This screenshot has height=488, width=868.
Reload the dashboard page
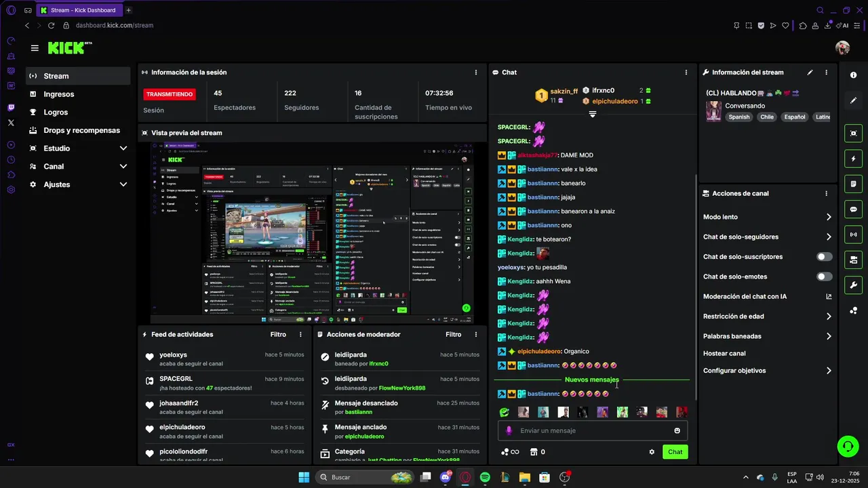point(51,25)
